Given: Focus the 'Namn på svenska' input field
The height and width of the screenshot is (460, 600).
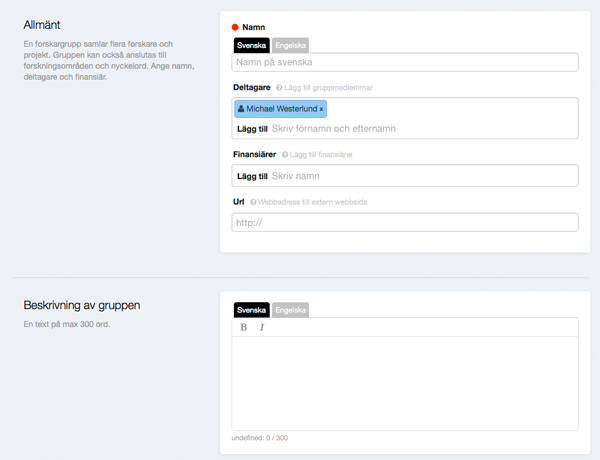Looking at the screenshot, I should pos(405,62).
